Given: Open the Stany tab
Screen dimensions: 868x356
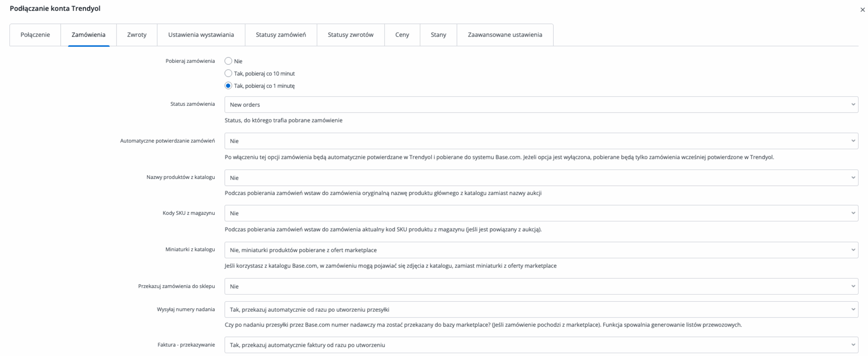Looking at the screenshot, I should click(x=438, y=35).
